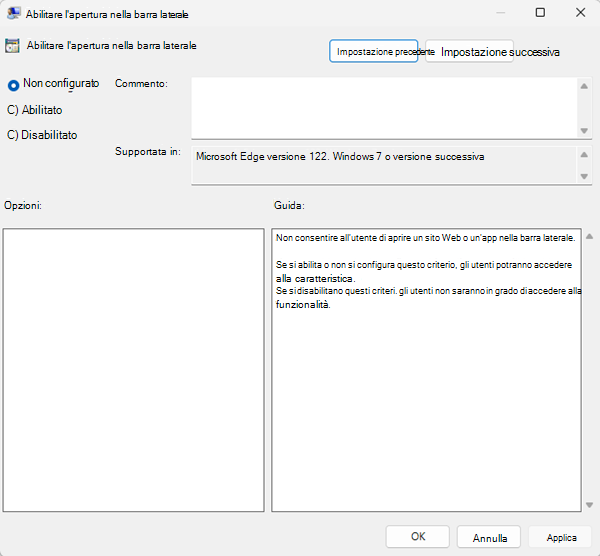Click the window title bar app icon
Viewport: 600px width, 556px height.
(x=13, y=14)
